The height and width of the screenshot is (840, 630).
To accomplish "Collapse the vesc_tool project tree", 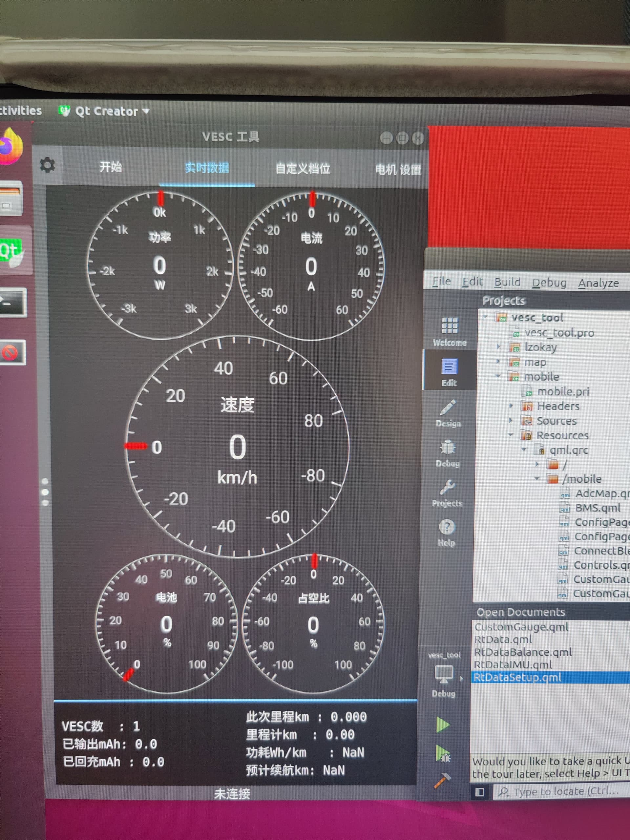I will click(486, 317).
